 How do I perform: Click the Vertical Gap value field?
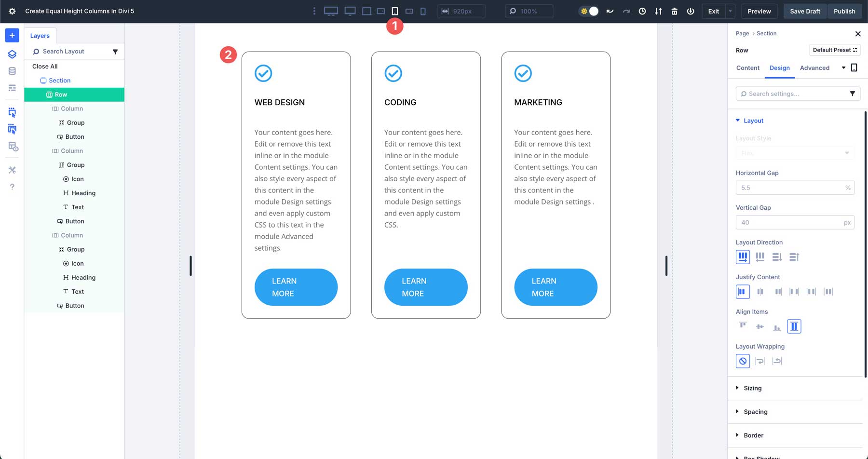click(795, 222)
